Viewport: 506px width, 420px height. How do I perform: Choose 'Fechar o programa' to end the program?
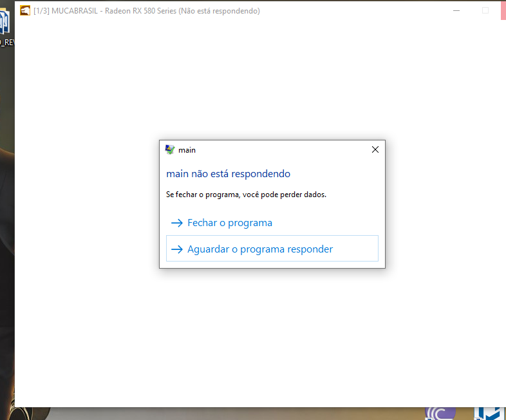coord(229,223)
